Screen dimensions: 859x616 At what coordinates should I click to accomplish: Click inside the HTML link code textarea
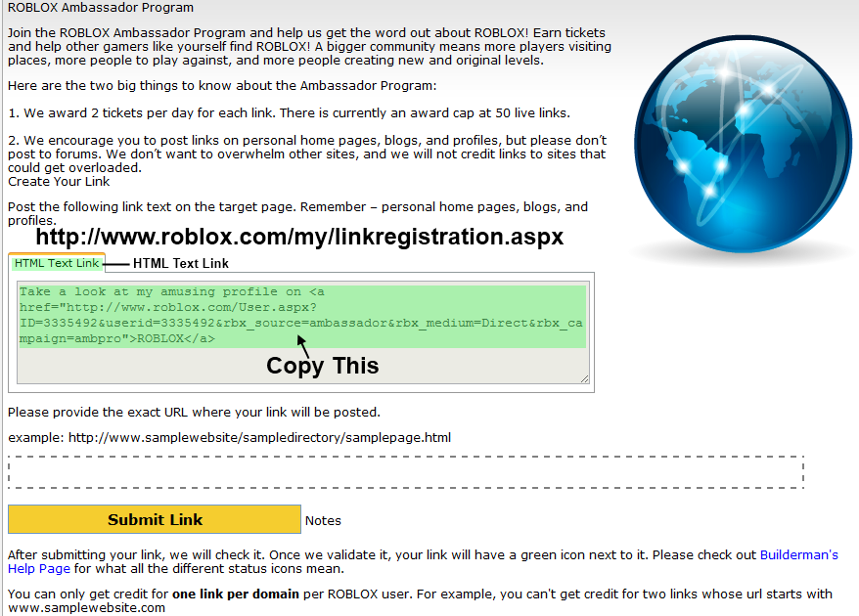303,332
